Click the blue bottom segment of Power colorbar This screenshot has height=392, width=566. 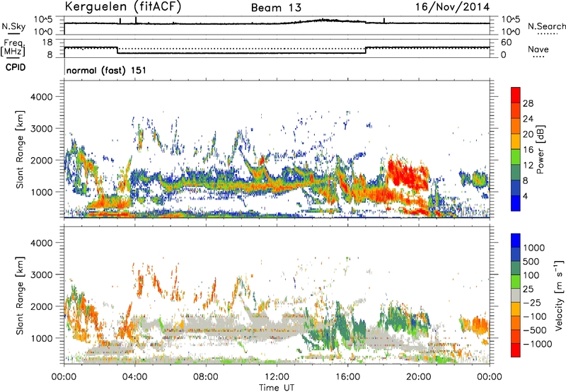tap(516, 203)
